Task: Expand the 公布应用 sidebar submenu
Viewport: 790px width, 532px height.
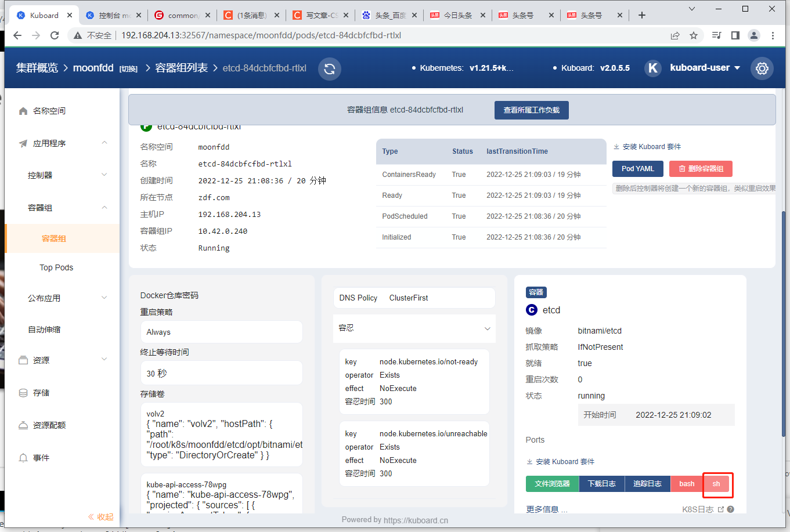Action: click(104, 298)
